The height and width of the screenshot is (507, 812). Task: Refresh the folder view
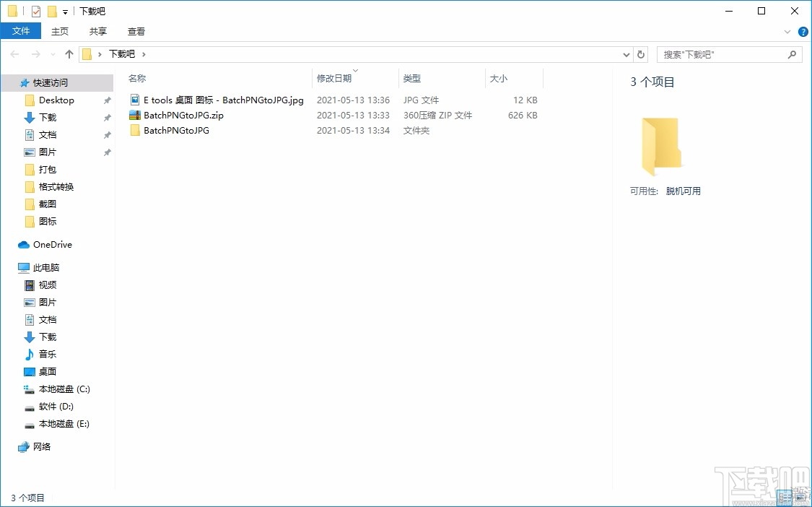[641, 54]
